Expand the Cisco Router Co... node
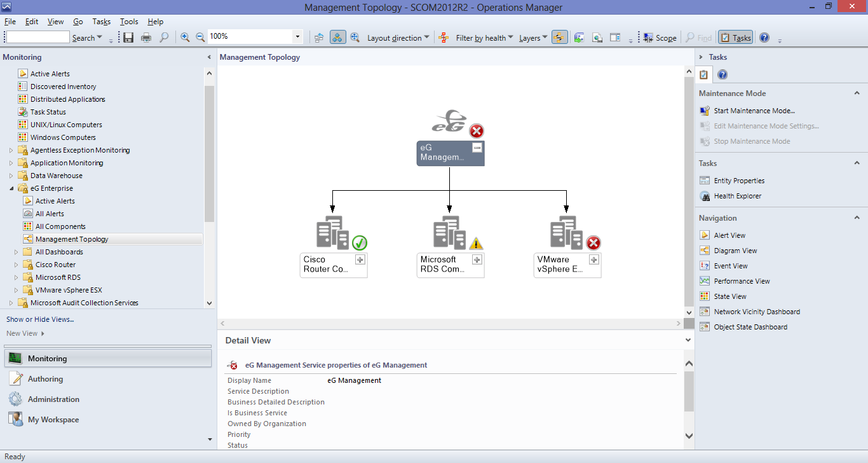 360,259
